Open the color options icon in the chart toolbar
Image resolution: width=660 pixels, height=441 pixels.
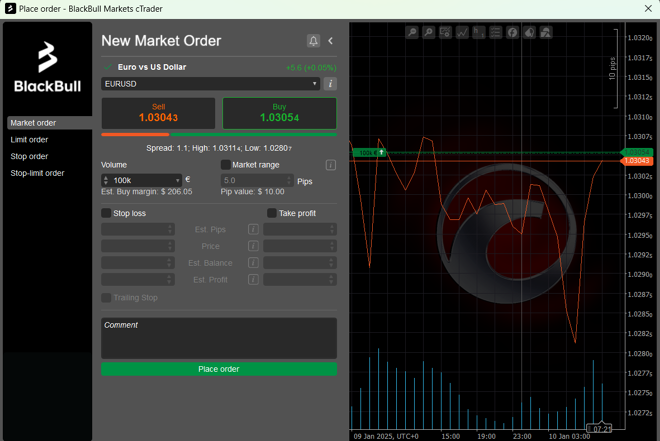529,32
